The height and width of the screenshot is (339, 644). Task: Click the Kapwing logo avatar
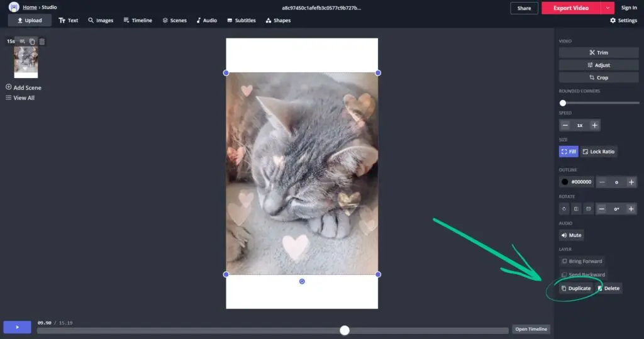[x=13, y=8]
